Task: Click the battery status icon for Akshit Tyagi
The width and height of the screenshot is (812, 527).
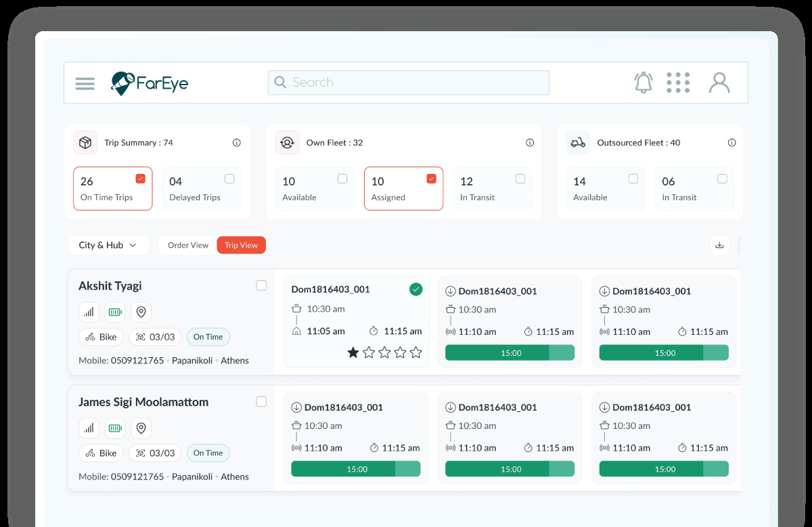Action: pyautogui.click(x=114, y=312)
